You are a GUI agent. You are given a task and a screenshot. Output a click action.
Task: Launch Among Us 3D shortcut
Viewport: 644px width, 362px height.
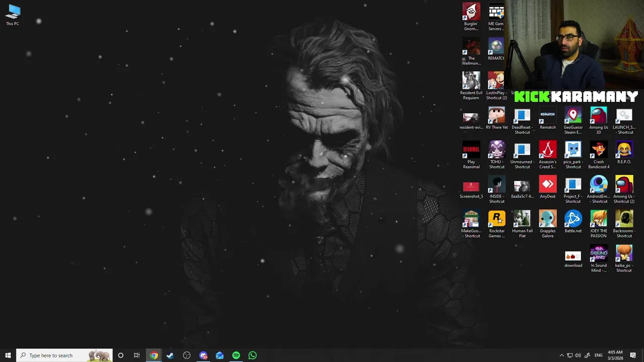pos(599,121)
